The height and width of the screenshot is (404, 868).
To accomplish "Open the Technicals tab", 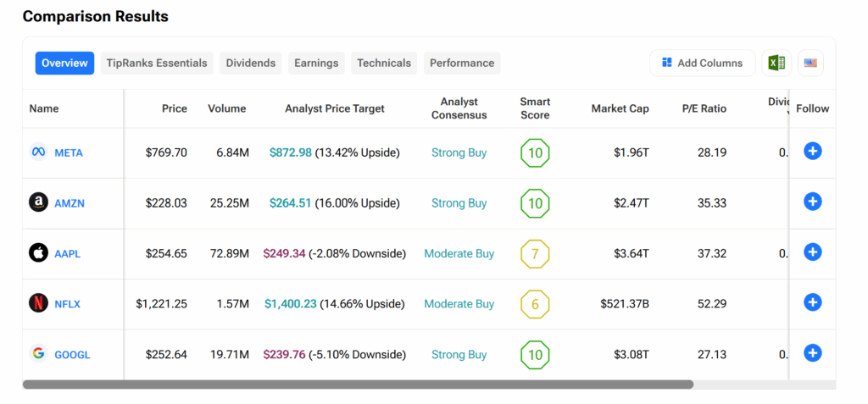I will tap(384, 63).
